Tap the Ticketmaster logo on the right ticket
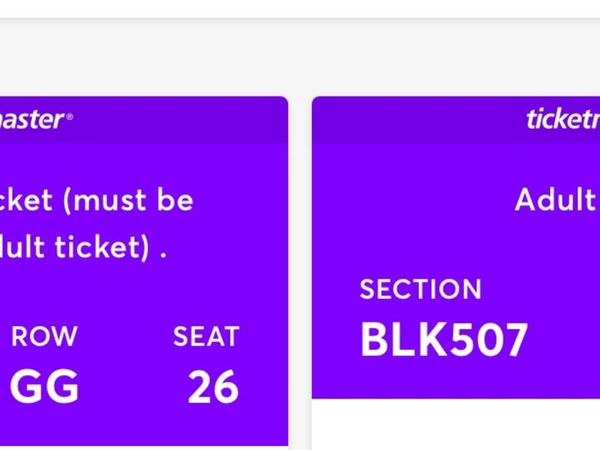This screenshot has height=450, width=600. [x=562, y=120]
